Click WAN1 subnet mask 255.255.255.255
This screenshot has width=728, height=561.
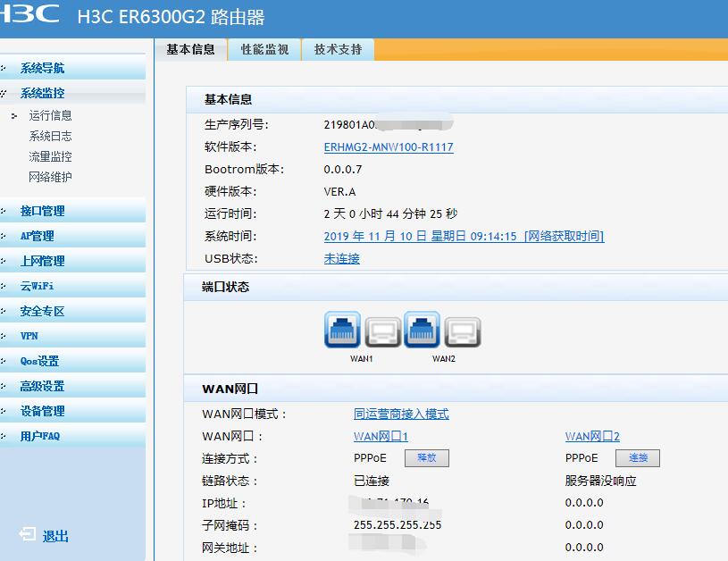(x=397, y=525)
